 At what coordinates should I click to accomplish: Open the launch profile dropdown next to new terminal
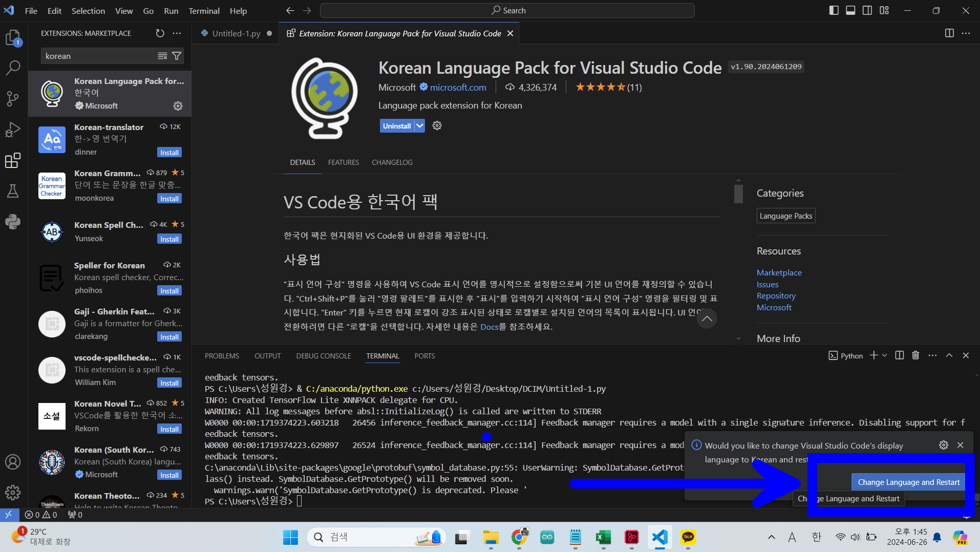pos(885,355)
